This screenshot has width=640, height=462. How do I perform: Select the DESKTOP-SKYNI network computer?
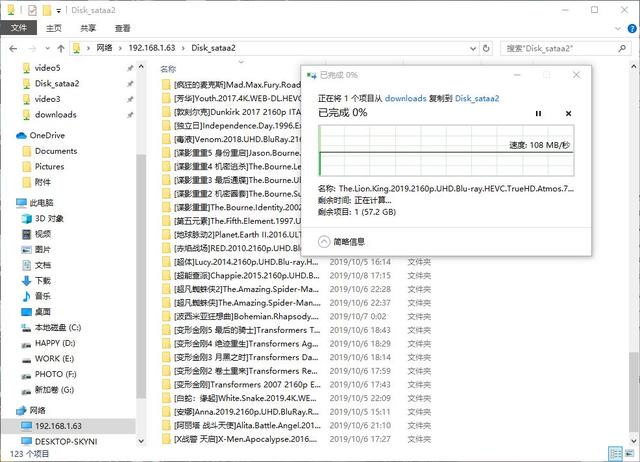click(x=66, y=441)
